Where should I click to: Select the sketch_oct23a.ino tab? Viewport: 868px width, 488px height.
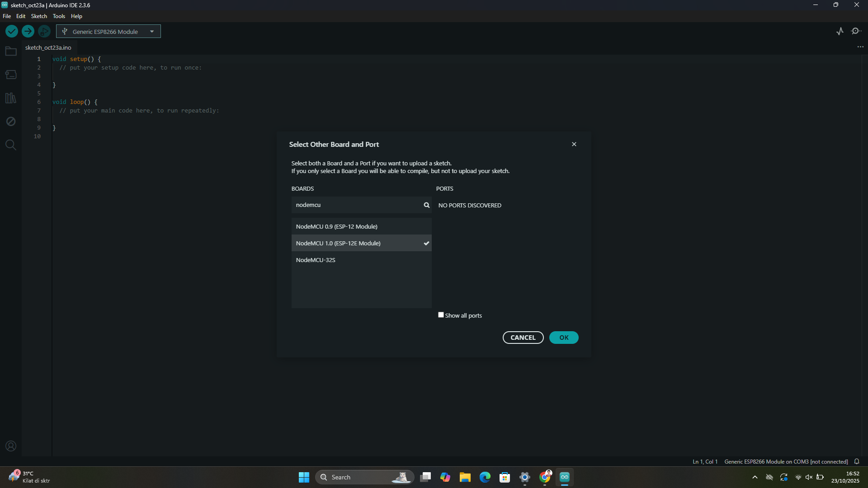[x=48, y=47]
